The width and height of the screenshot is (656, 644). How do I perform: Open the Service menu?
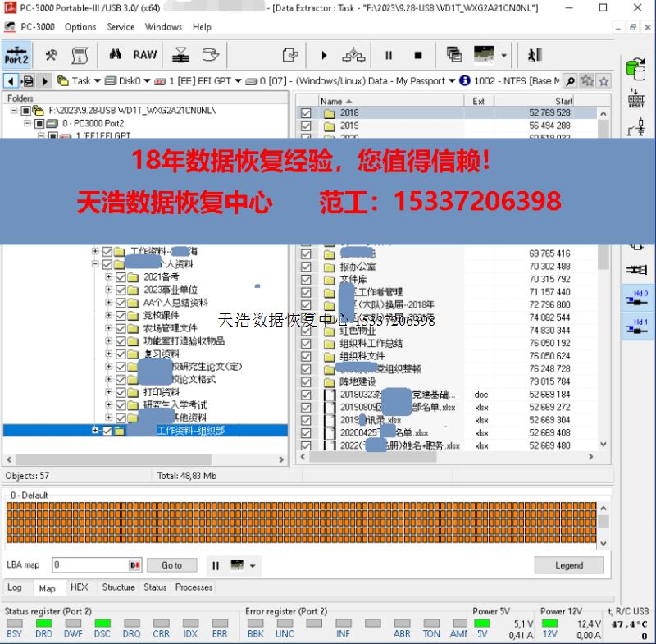click(121, 27)
